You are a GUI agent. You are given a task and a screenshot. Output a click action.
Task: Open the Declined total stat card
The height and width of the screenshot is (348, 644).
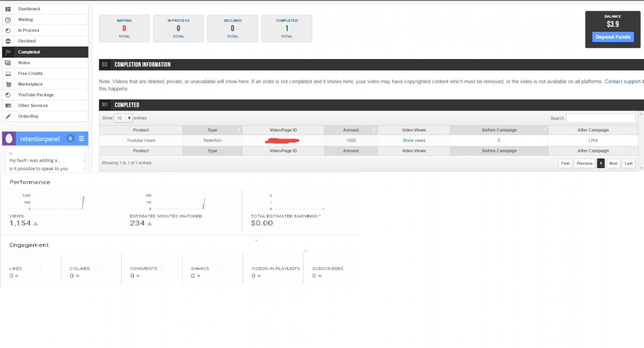(x=232, y=28)
